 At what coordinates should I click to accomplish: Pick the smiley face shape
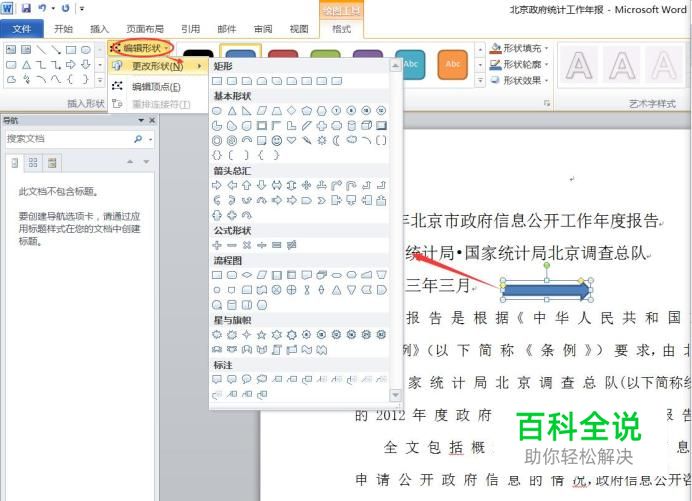[x=277, y=140]
